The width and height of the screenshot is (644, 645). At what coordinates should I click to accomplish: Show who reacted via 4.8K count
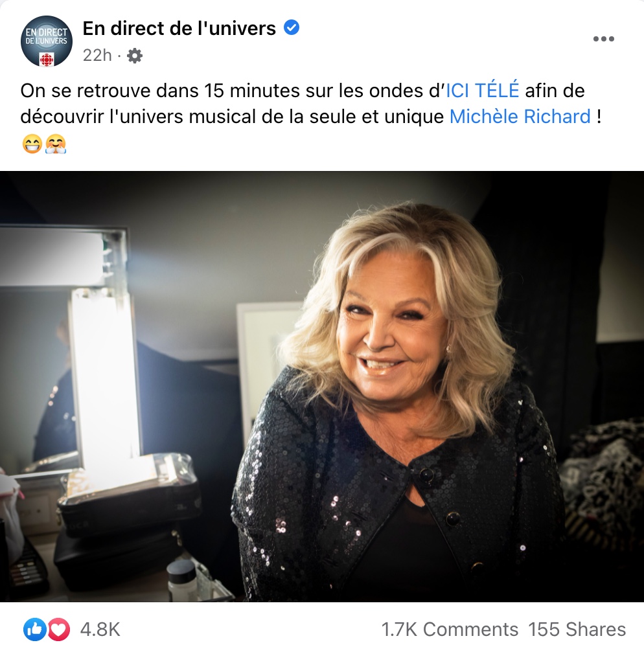100,629
